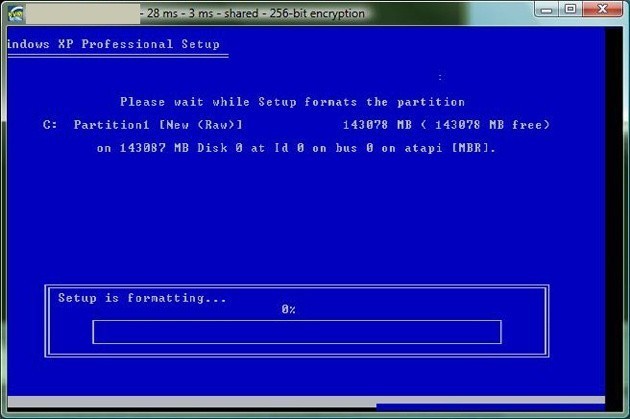Click the 'C: Partition1 [New (Raw)]' entry
The height and width of the screenshot is (419, 630).
click(143, 125)
